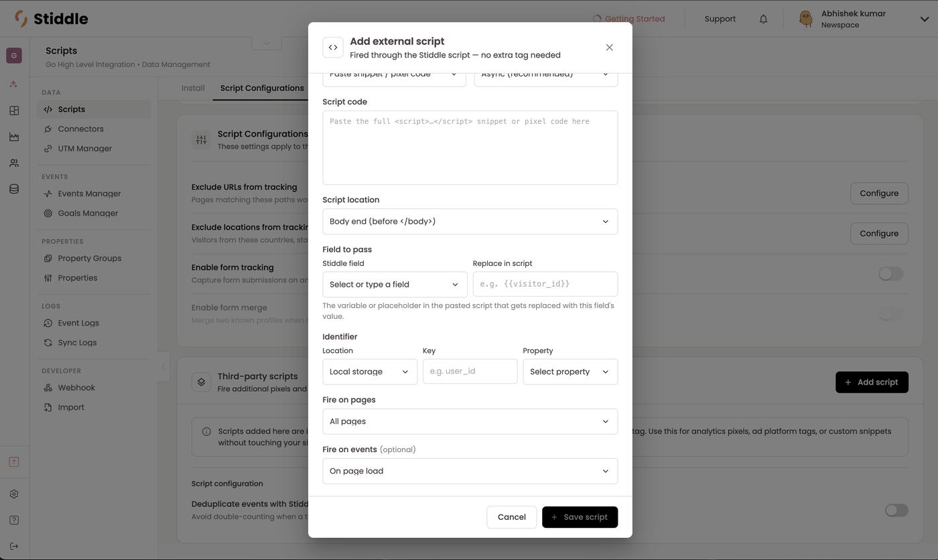Viewport: 938px width, 560px height.
Task: Click Configure for Exclude locations from tracking
Action: 879,233
